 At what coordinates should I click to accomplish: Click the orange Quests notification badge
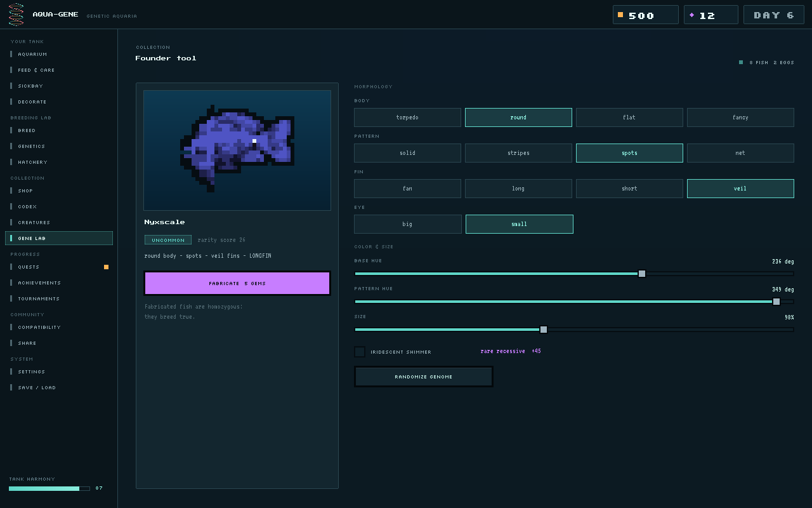point(106,267)
